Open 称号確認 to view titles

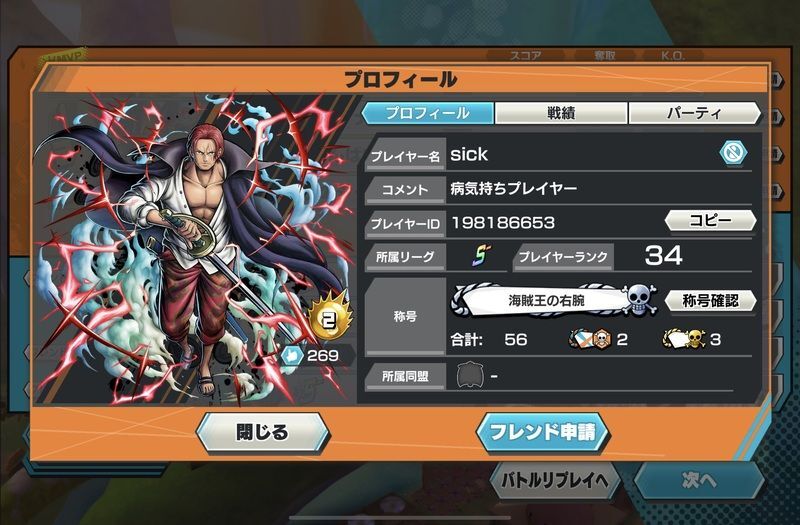pyautogui.click(x=710, y=301)
